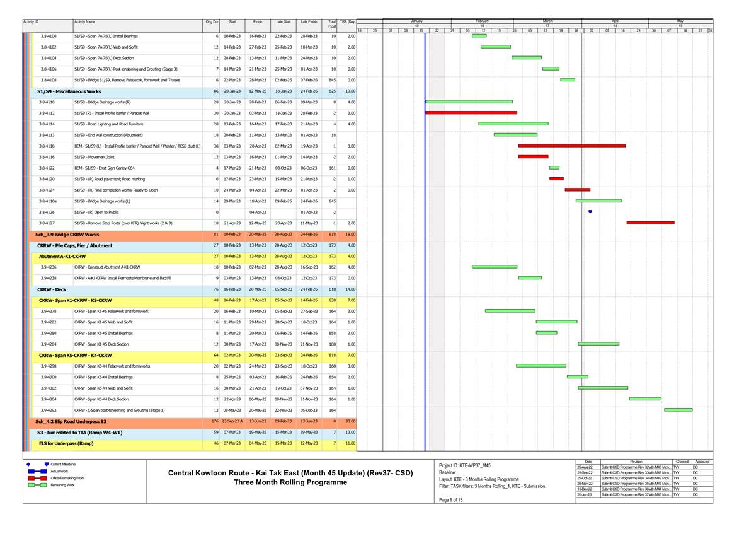Image resolution: width=756 pixels, height=536 pixels.
Task: Click red bar for Remove Steel Portal activity
Action: coord(650,223)
